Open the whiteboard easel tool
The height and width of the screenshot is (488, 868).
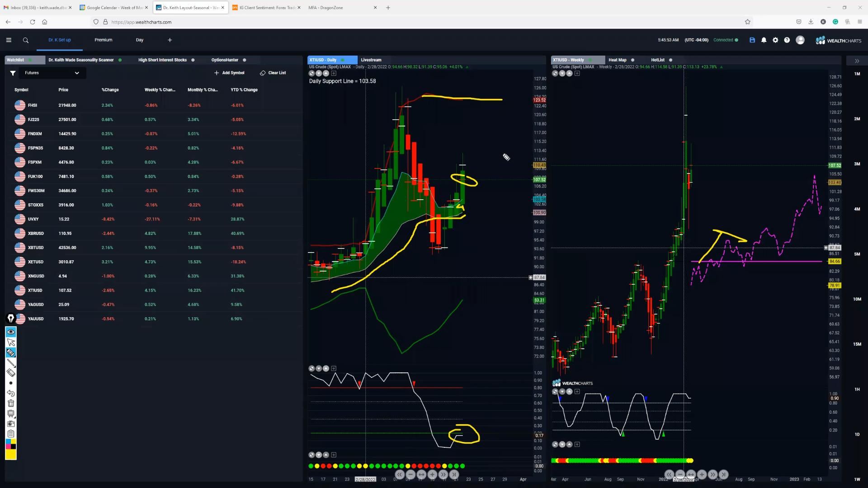[11, 413]
